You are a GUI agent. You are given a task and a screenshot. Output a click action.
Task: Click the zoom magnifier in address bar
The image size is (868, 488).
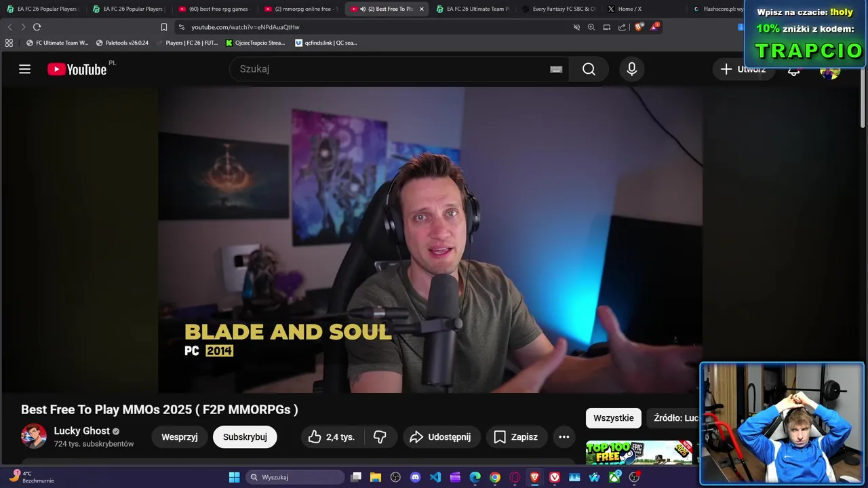591,27
